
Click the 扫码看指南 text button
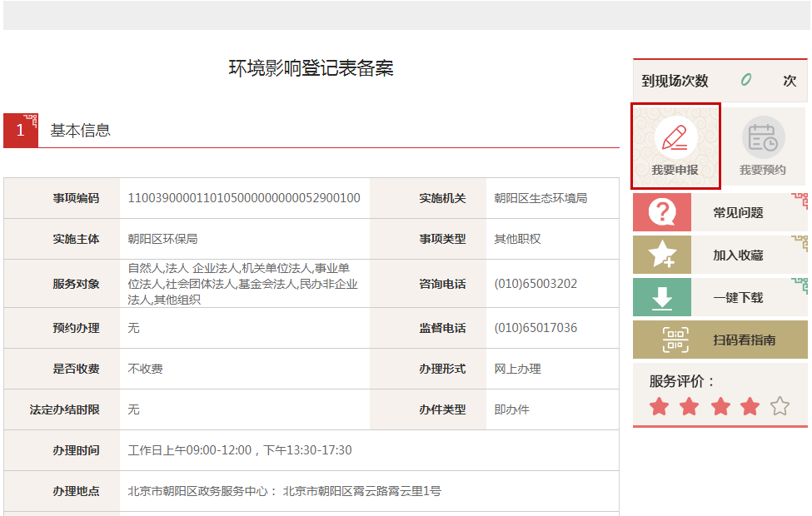744,340
